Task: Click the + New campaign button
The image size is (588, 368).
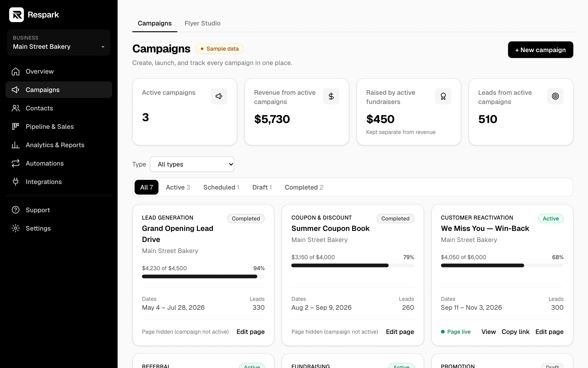Action: pyautogui.click(x=541, y=50)
